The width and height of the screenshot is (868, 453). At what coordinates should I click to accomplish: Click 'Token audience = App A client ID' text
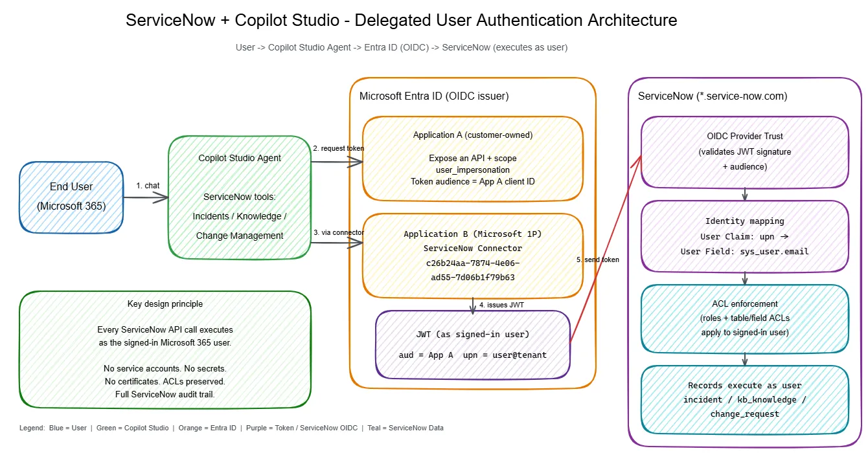[473, 182]
